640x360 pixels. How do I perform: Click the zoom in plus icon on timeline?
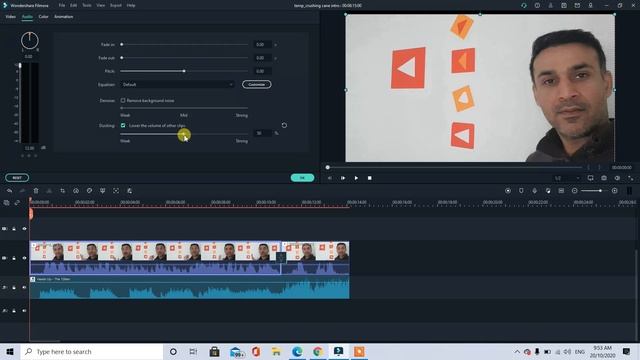(614, 191)
